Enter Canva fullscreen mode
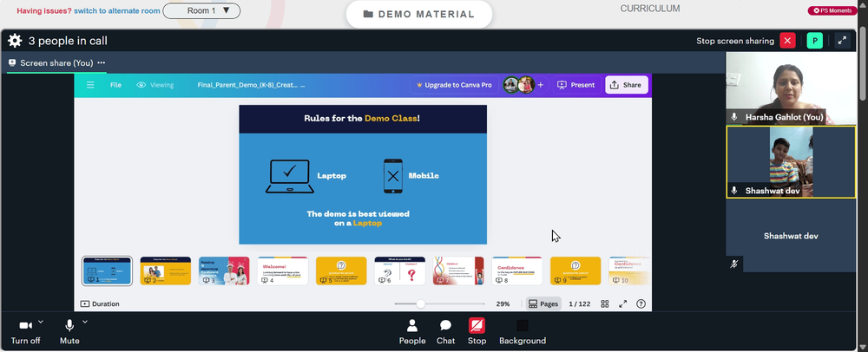Image resolution: width=868 pixels, height=352 pixels. click(x=622, y=304)
